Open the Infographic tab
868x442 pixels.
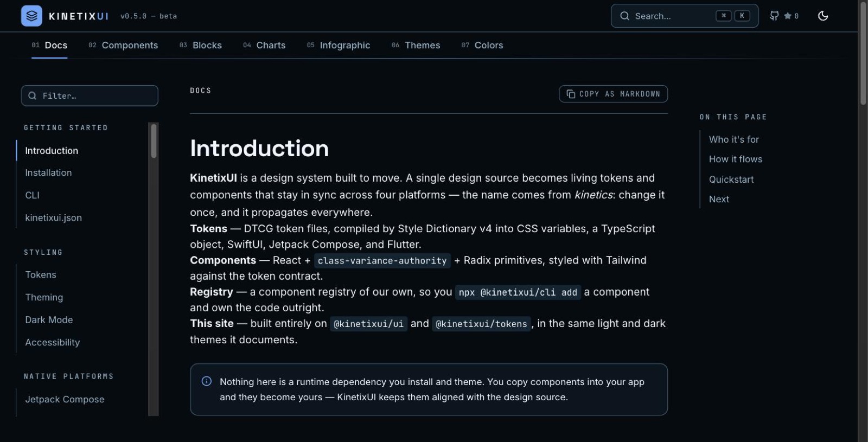pos(339,45)
